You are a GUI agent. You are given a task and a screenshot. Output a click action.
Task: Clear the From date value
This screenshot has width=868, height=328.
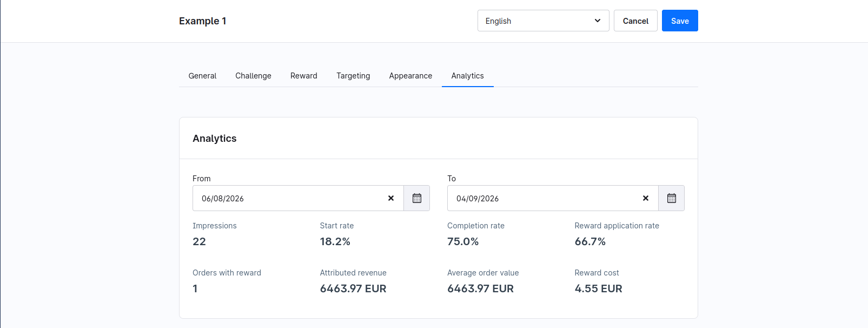point(391,198)
